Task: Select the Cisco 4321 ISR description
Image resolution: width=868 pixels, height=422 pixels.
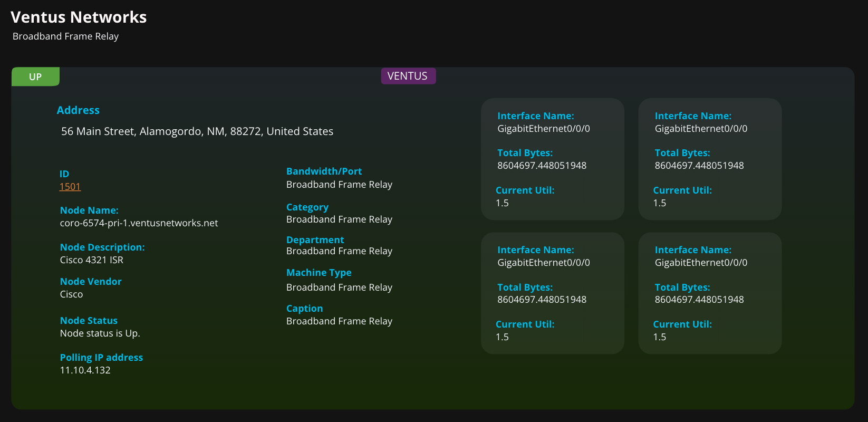Action: click(92, 260)
